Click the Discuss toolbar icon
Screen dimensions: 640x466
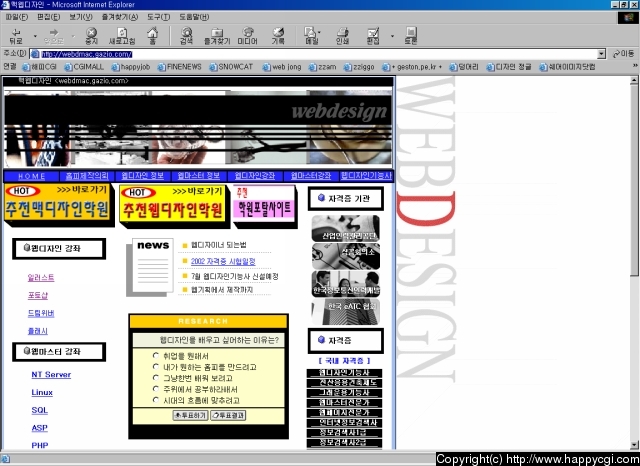pos(411,36)
